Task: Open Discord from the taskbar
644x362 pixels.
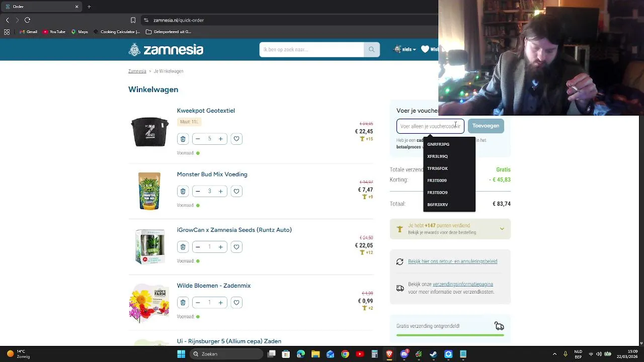Action: 404,354
